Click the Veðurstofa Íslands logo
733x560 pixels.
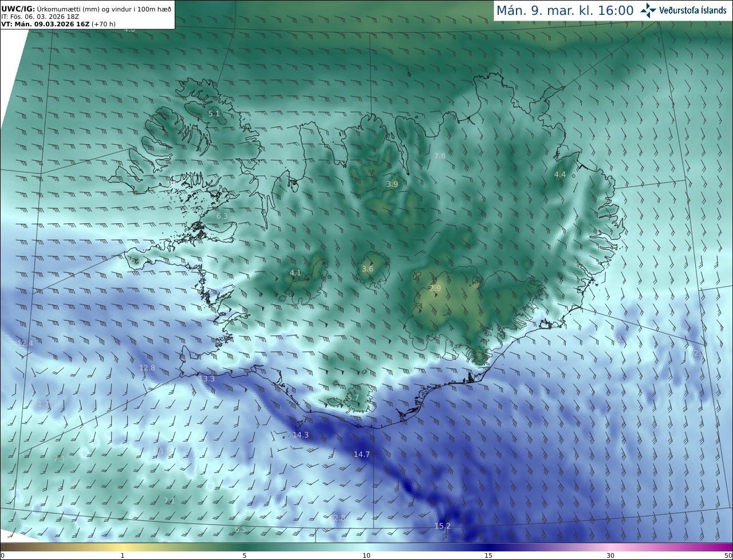pos(684,10)
